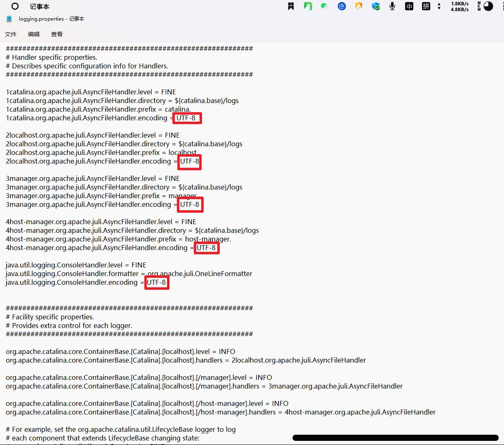Open the 文件 menu
The height and width of the screenshot is (445, 504).
click(11, 34)
